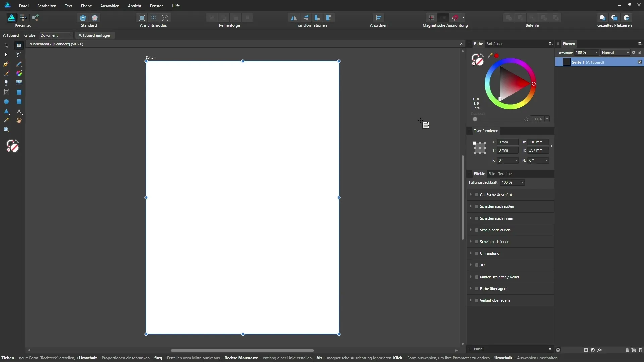Viewport: 644px width, 362px height.
Task: Select the Fill gradient tool
Action: 19,73
